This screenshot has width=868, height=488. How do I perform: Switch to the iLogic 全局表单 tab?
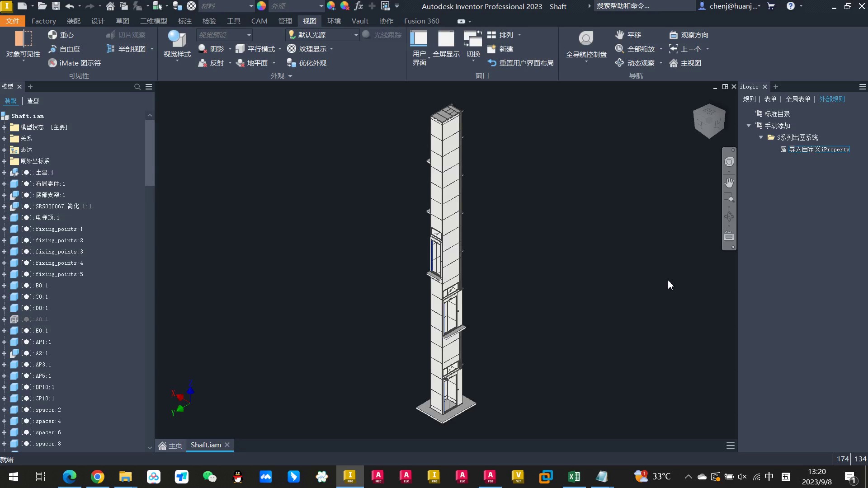798,99
